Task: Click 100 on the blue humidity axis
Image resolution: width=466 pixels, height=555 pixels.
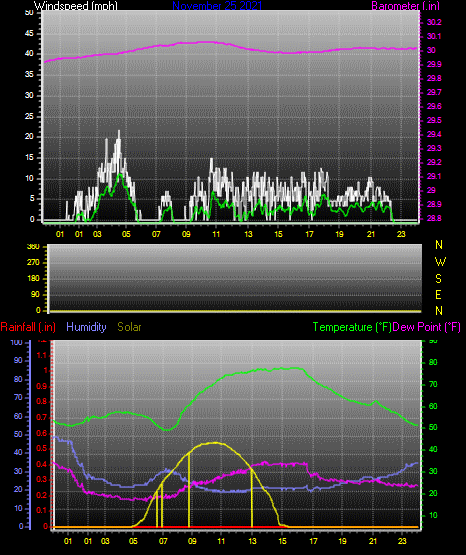Action: 17,342
